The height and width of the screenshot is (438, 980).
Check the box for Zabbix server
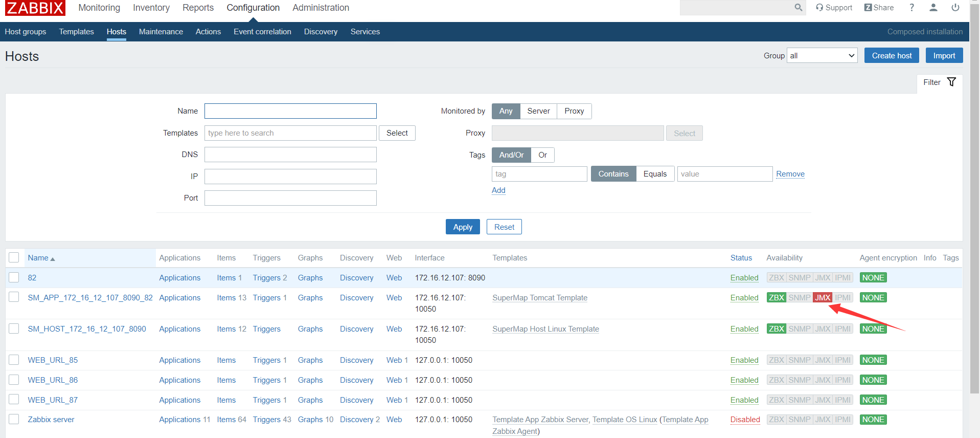[x=14, y=419]
